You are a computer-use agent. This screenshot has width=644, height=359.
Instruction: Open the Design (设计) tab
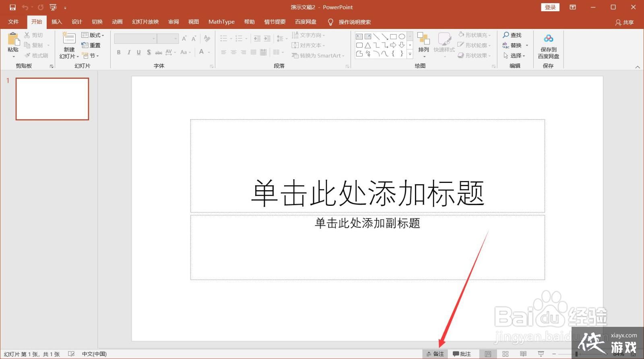77,22
